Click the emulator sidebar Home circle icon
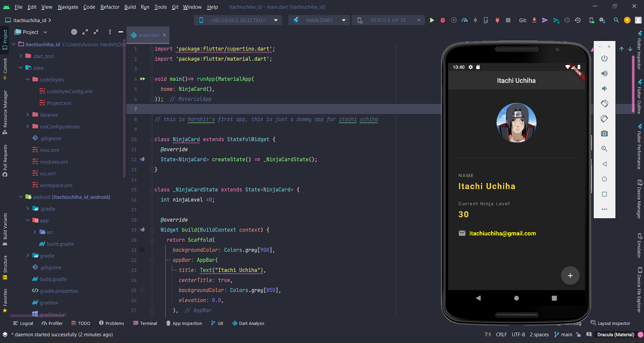Screen dimensions: 644x343 coord(604,179)
